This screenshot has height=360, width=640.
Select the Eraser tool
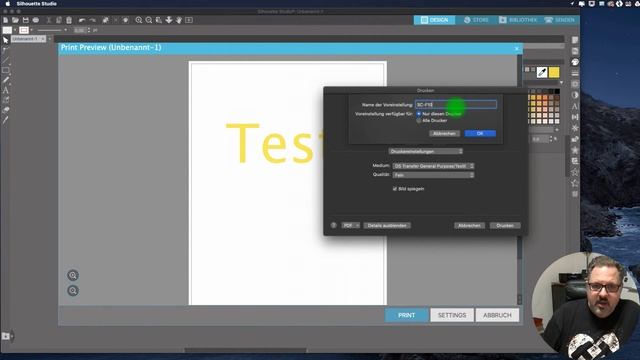coord(5,110)
